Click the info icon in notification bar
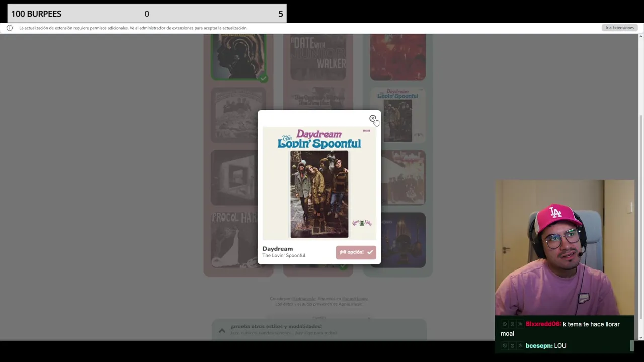Image resolution: width=644 pixels, height=362 pixels. (9, 28)
